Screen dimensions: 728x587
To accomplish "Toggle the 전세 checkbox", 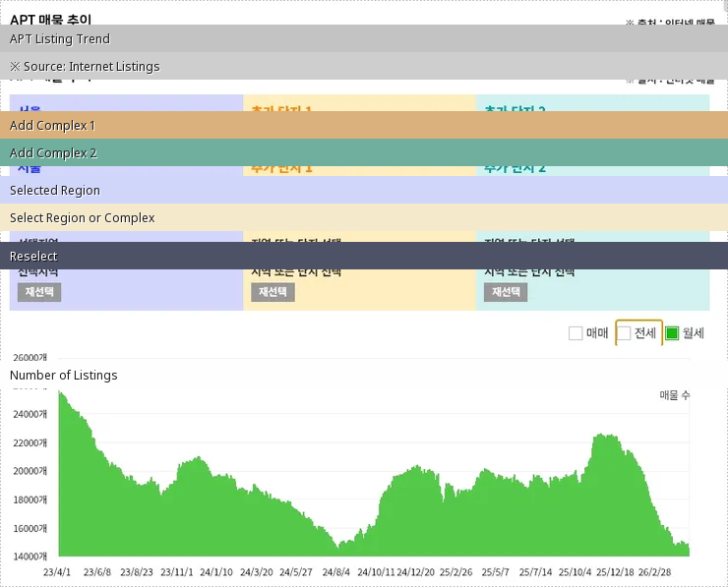I will [x=624, y=333].
